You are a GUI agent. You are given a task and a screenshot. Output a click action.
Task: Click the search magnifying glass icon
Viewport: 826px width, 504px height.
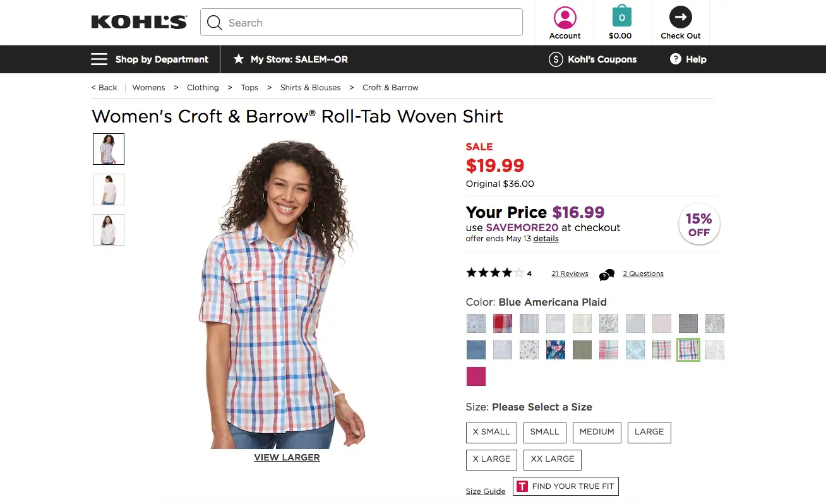(x=215, y=23)
